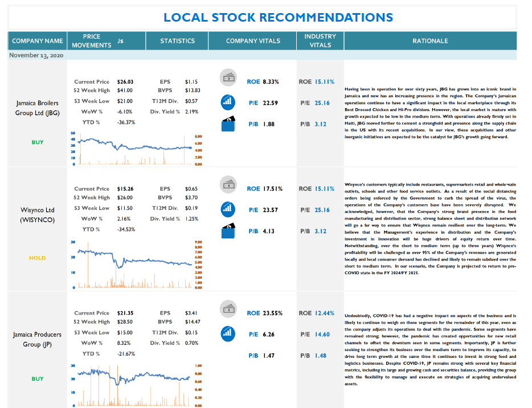
Task: Pick the cash ROE icon for Jamaica Producers
Action: tap(228, 309)
